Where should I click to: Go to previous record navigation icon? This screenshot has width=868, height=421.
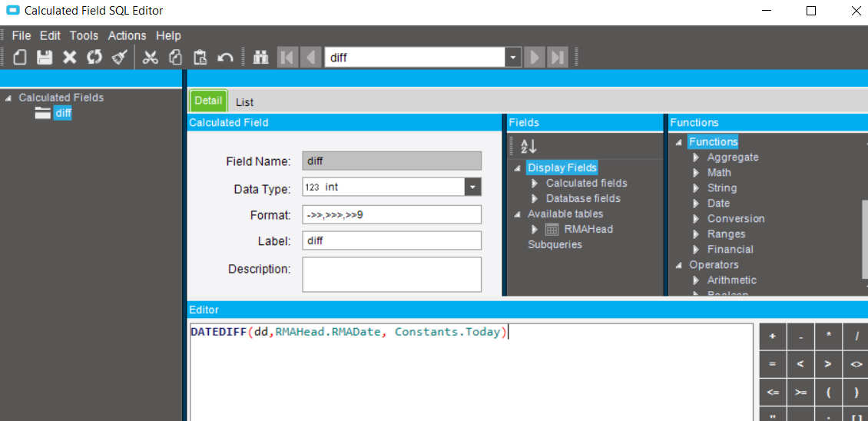click(x=311, y=57)
